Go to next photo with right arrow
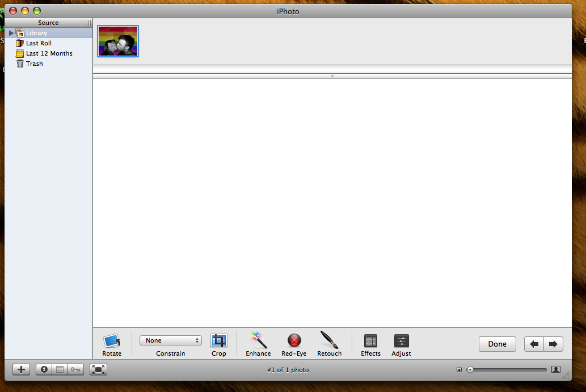Viewport: 586px width, 392px height. 554,344
